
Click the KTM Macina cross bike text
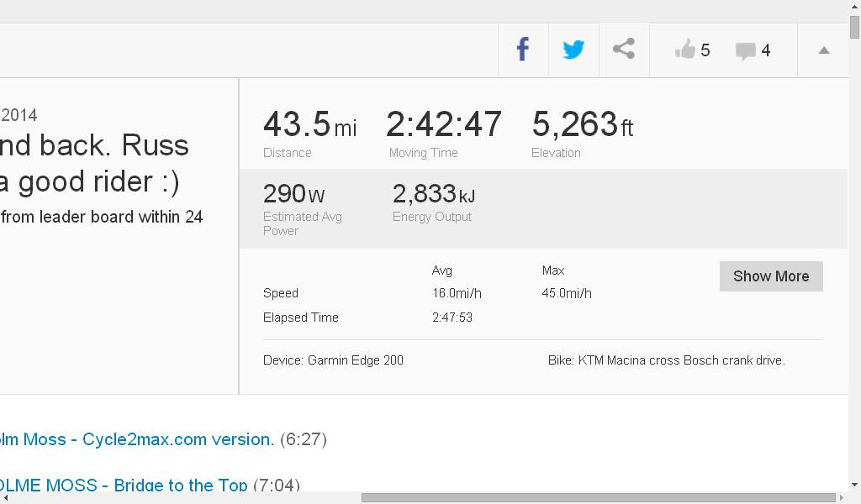point(666,360)
